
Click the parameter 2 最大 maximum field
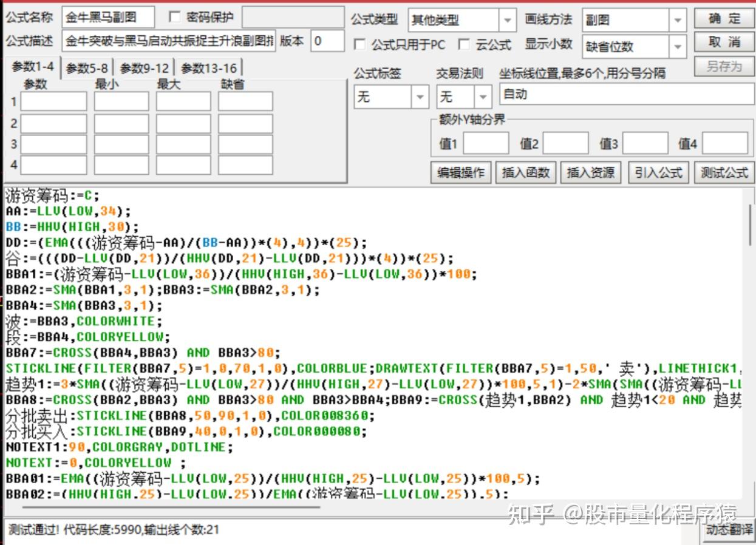click(x=183, y=123)
